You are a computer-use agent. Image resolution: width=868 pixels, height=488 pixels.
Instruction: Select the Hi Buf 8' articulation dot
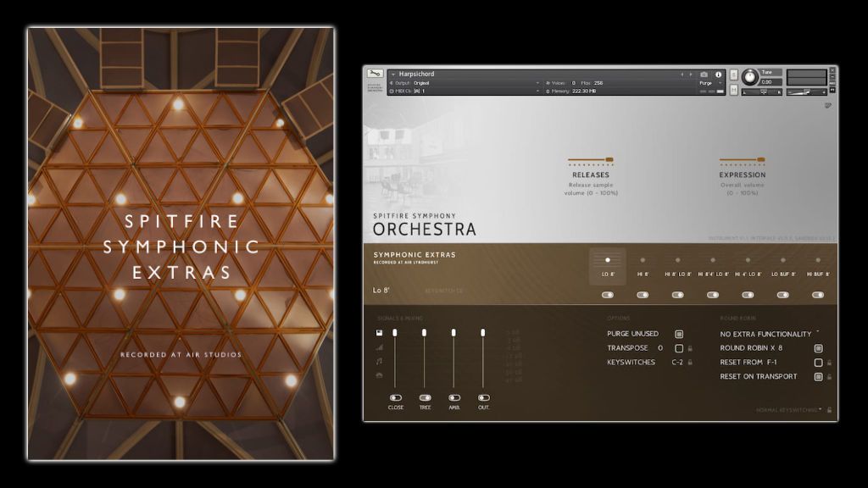coord(818,260)
